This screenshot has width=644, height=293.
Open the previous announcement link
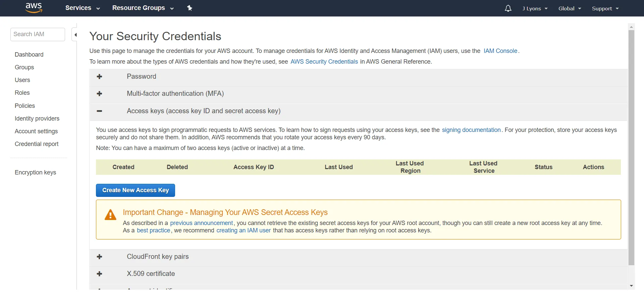pyautogui.click(x=201, y=223)
